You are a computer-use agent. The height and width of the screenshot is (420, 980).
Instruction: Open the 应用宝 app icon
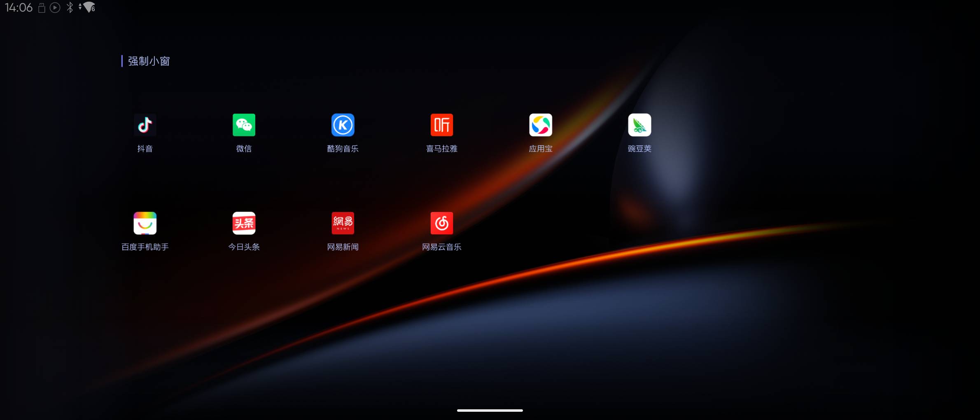[541, 125]
